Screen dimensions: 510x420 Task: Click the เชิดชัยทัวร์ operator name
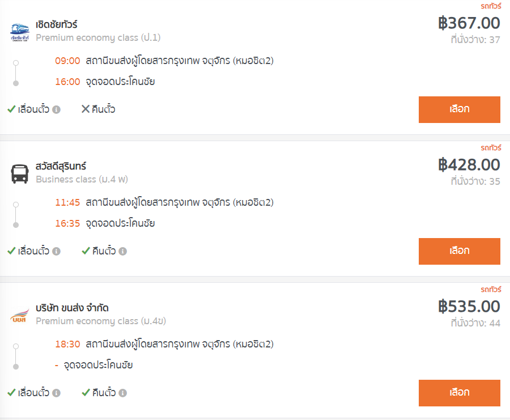click(57, 25)
